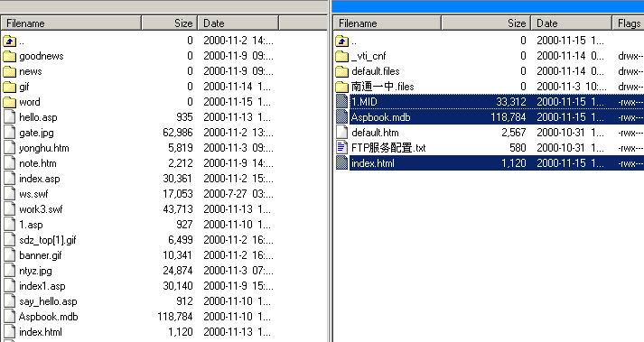
Task: Click the gate.jpg file icon
Action: pyautogui.click(x=9, y=133)
